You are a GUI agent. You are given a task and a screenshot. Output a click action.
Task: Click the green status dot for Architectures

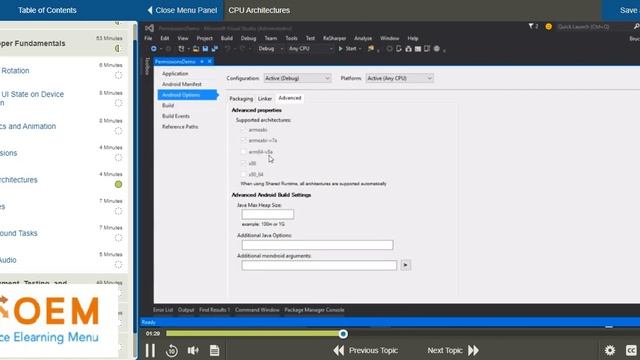(x=118, y=184)
